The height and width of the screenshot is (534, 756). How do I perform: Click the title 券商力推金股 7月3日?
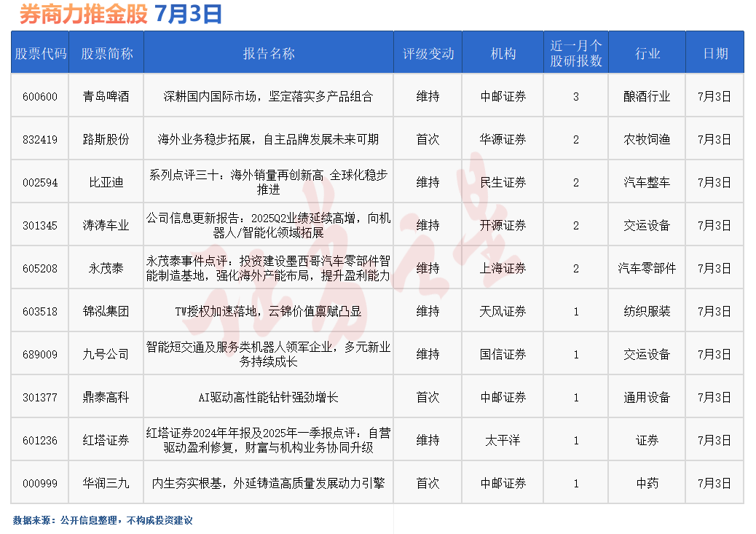point(120,14)
